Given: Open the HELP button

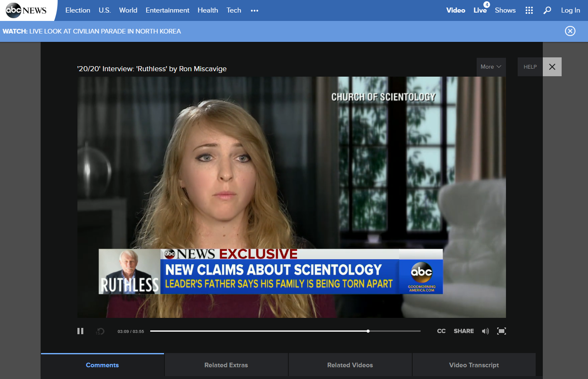Looking at the screenshot, I should (530, 67).
